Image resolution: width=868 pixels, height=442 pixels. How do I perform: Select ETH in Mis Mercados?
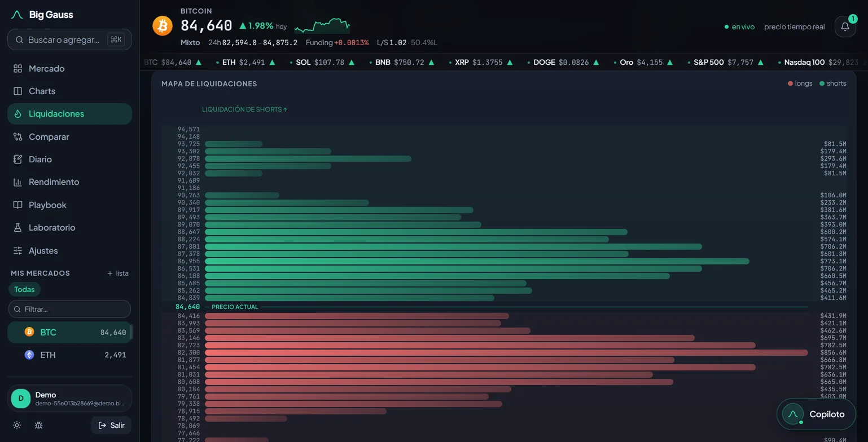click(69, 355)
